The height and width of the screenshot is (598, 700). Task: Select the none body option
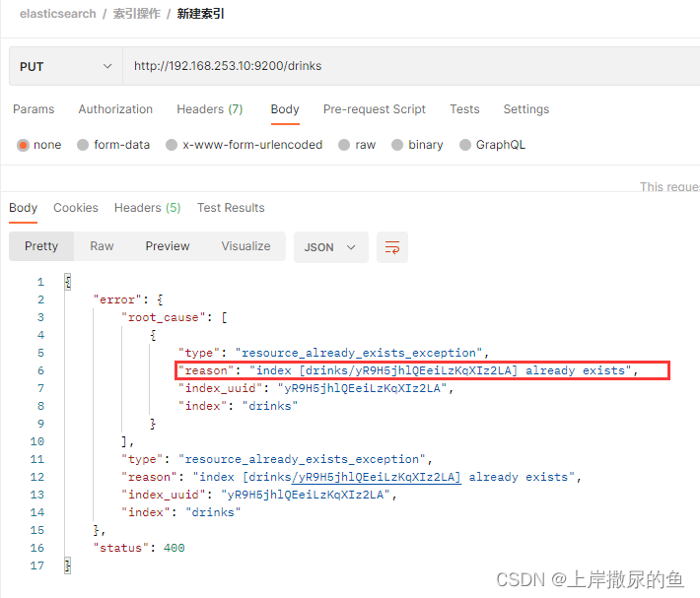[39, 145]
